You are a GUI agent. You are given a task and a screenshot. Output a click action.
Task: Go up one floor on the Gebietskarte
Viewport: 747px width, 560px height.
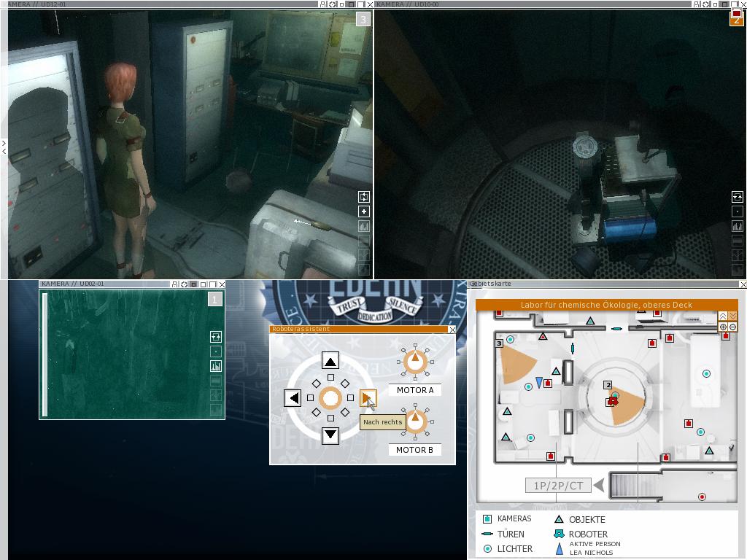point(723,316)
